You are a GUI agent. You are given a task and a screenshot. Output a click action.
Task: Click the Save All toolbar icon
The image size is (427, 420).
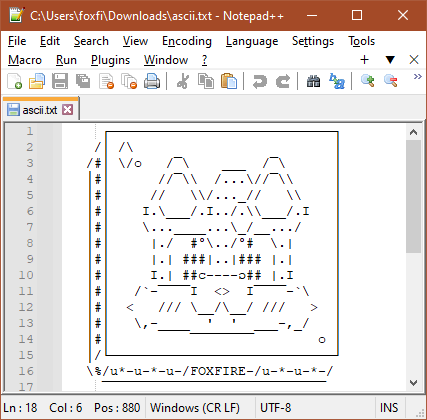[83, 81]
